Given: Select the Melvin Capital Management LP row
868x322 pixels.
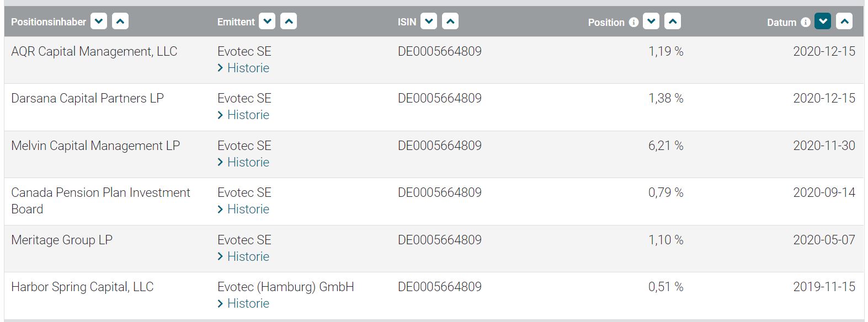Looking at the screenshot, I should pos(95,146).
